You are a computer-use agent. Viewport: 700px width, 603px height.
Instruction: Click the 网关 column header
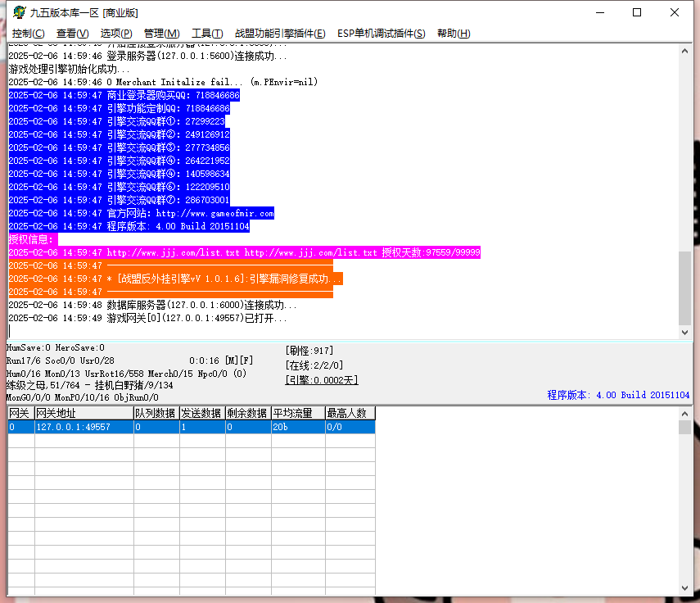pyautogui.click(x=21, y=413)
